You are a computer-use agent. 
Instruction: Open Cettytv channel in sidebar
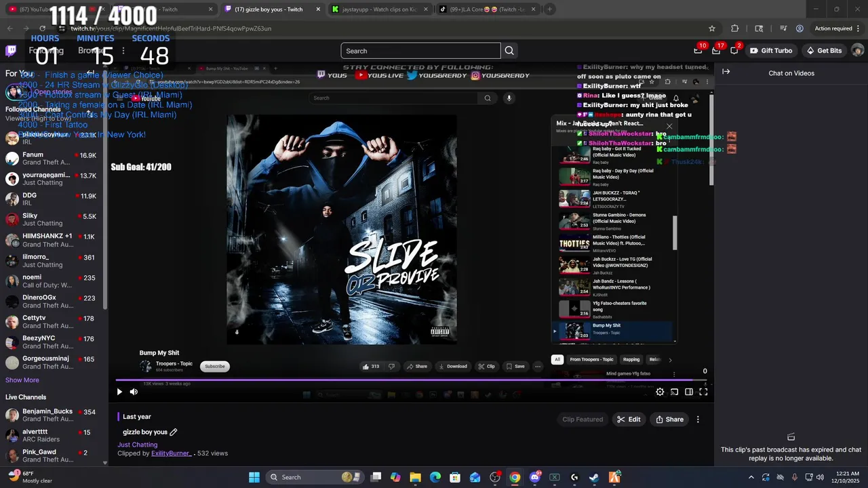52,322
